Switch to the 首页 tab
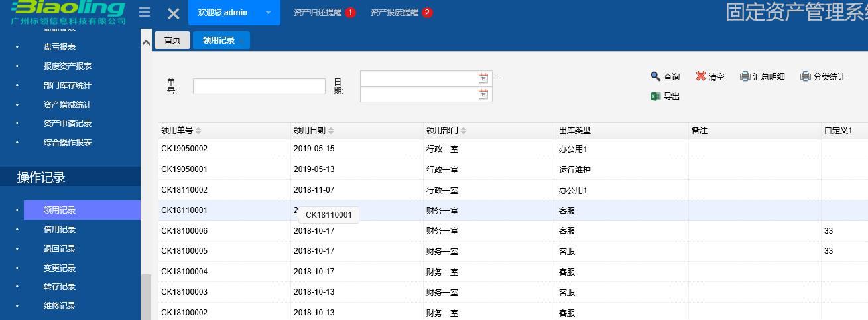This screenshot has height=320, width=868. (x=172, y=40)
